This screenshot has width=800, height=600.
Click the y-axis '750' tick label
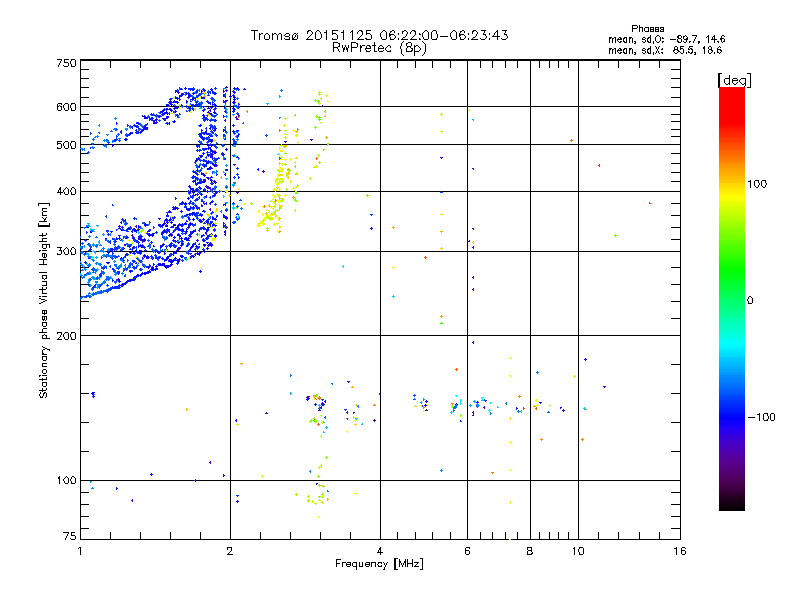click(66, 63)
